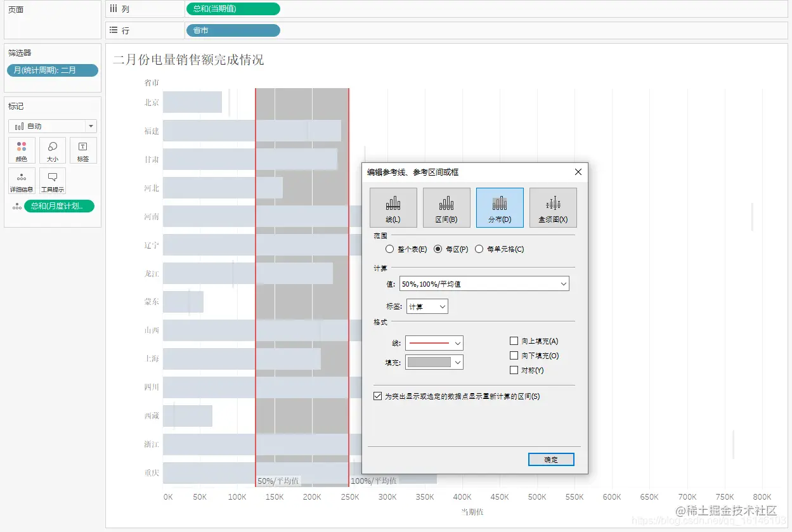Select the 分布(D) distribution type

click(x=500, y=207)
